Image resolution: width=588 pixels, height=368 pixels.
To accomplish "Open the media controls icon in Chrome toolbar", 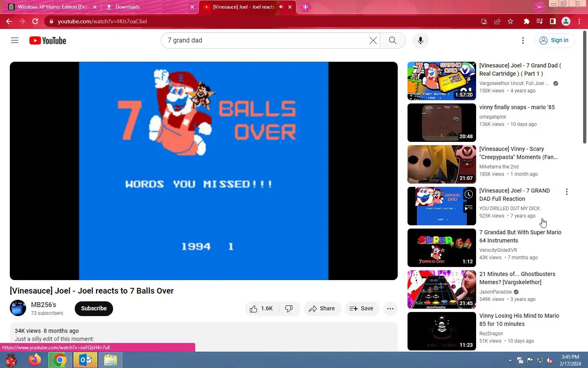I will [x=540, y=21].
